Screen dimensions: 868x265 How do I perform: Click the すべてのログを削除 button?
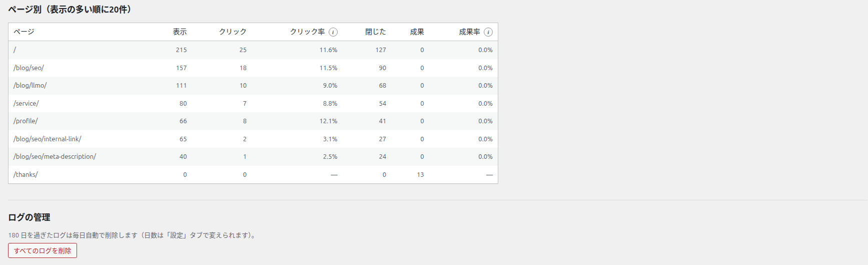(43, 250)
